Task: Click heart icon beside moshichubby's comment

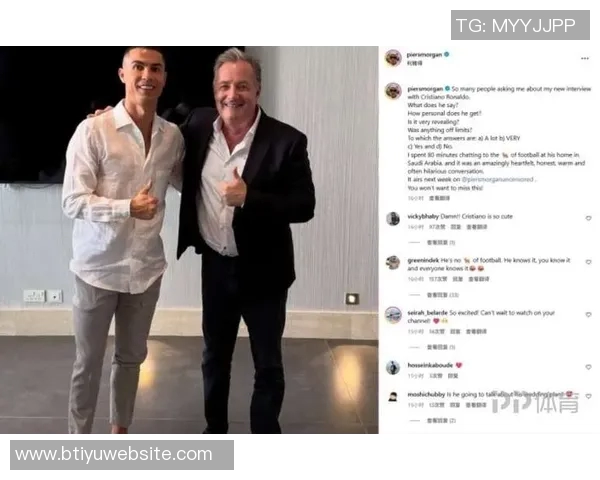Action: [589, 396]
